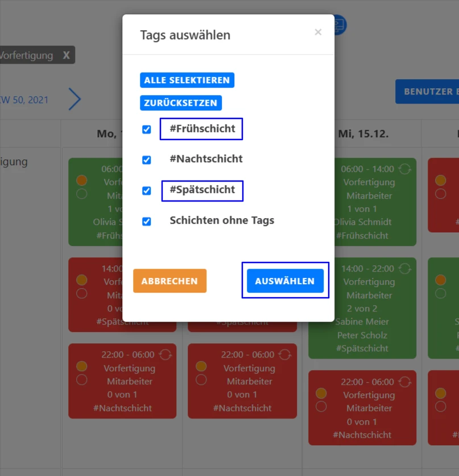
Task: Uncheck the Schichten ohne Tags option
Action: tap(146, 220)
